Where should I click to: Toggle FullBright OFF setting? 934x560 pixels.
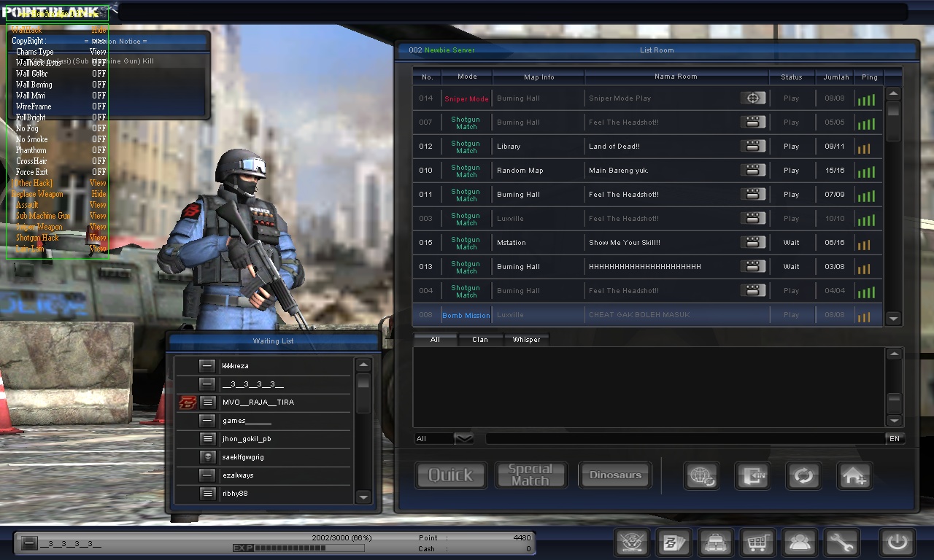[x=99, y=117]
